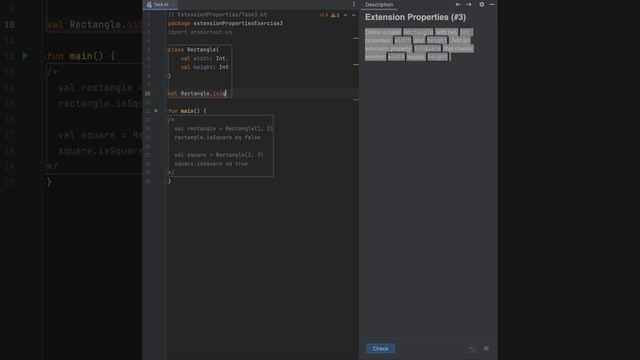Viewport: 640px width, 360px height.
Task: Click the 'import atomictest.eq' line
Action: pyautogui.click(x=200, y=32)
